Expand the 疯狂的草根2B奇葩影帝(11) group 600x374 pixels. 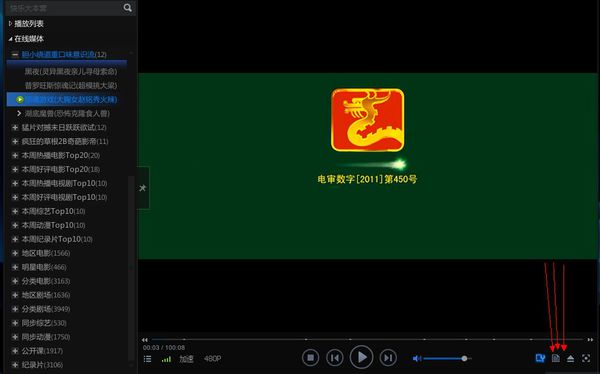click(x=15, y=142)
